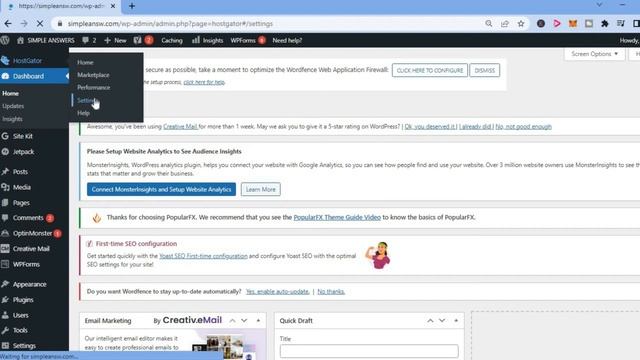Click the dark circle extension icon
640x360 pixels.
pos(541,24)
